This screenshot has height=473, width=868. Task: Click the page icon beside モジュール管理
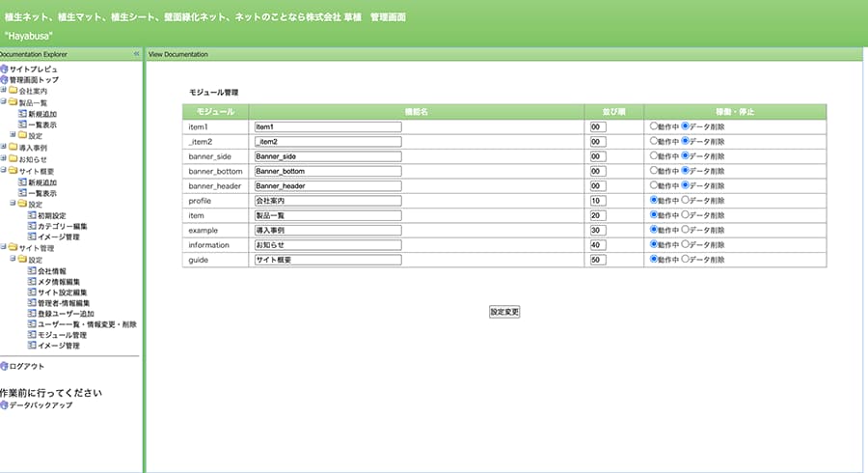coord(32,335)
